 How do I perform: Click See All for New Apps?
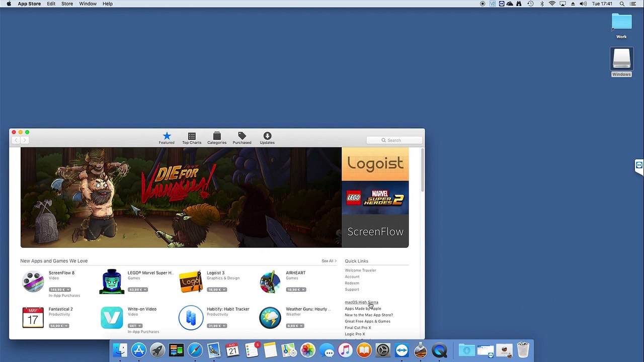pyautogui.click(x=329, y=261)
